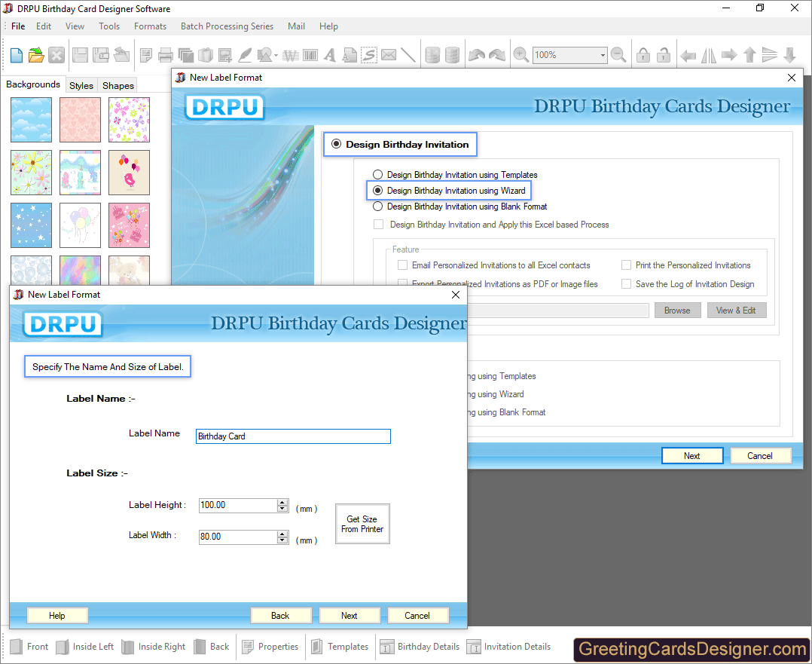Click the redo arrow icon
This screenshot has height=664, width=812.
pyautogui.click(x=496, y=55)
